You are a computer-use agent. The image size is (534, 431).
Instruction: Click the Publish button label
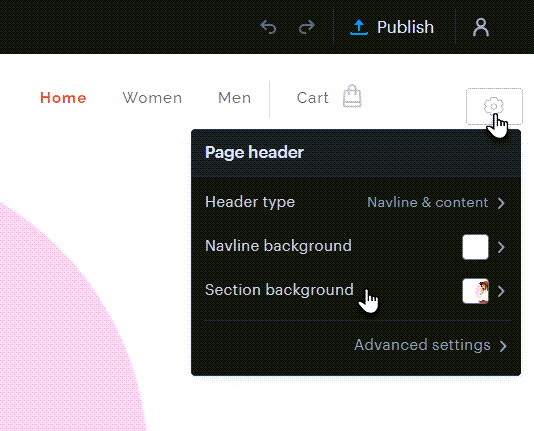click(x=405, y=27)
